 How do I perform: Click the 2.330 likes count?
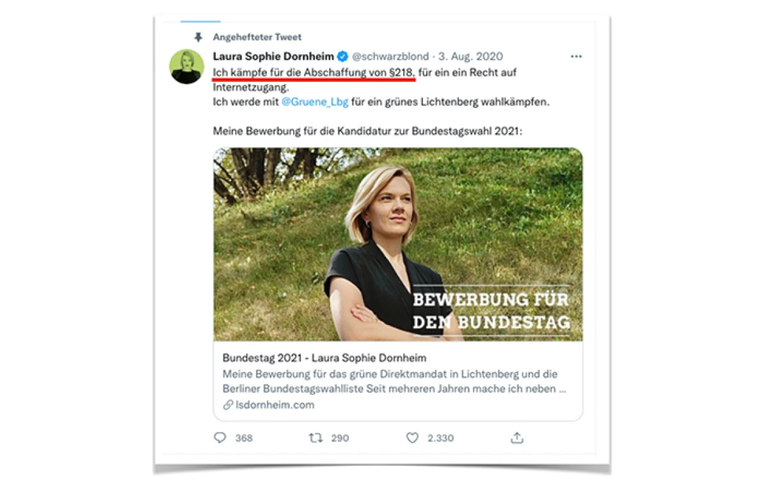[440, 438]
